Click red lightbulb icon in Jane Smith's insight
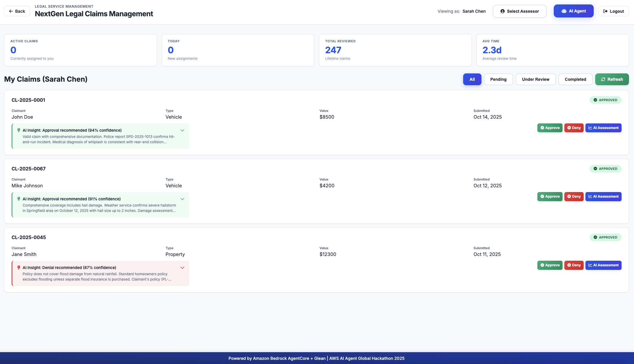This screenshot has height=364, width=634. 19,268
